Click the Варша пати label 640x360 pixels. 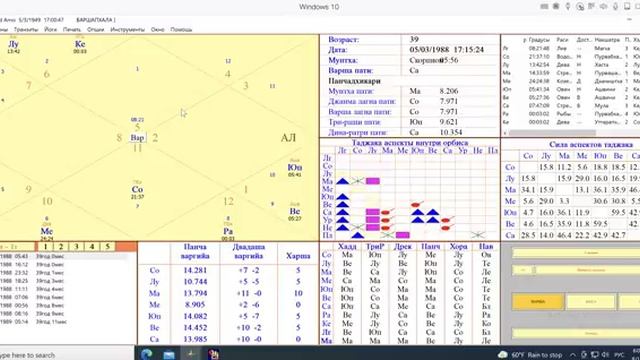point(351,70)
